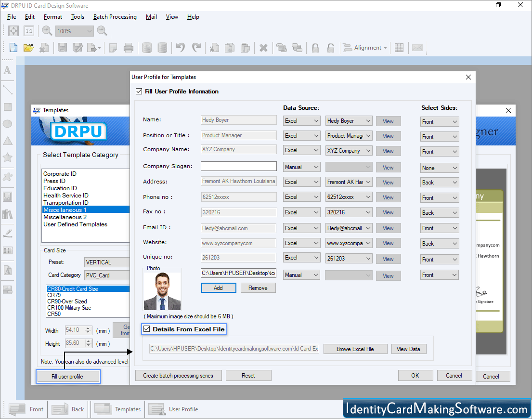Select CR90-Over Sized card size
The height and width of the screenshot is (419, 532).
pos(67,301)
